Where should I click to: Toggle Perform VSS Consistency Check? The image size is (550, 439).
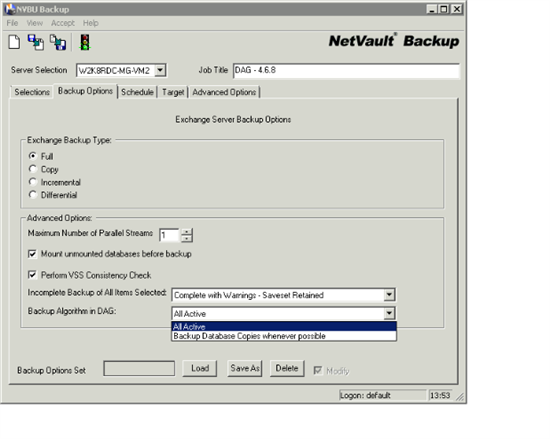(32, 275)
